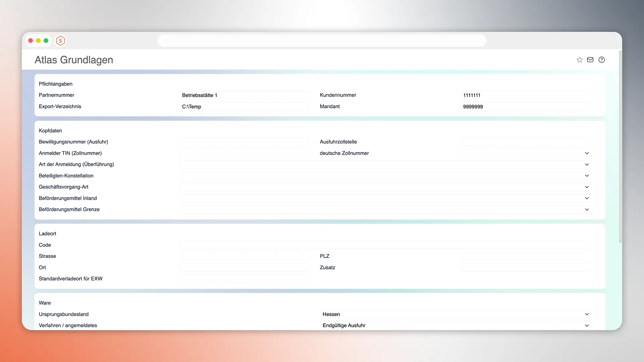Click the vertical page scrollbar
Viewport: 644px width, 362px height.
pyautogui.click(x=620, y=147)
